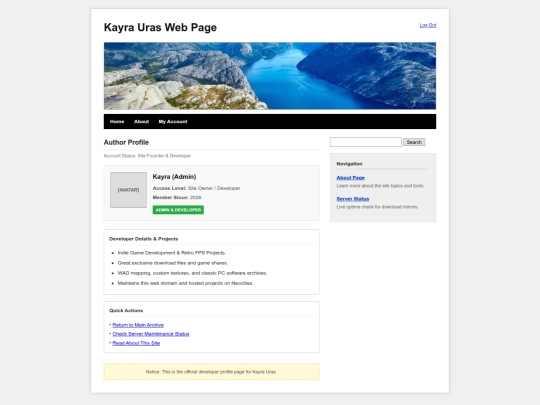Follow Return to Main Archive link
This screenshot has width=540, height=405.
[138, 325]
